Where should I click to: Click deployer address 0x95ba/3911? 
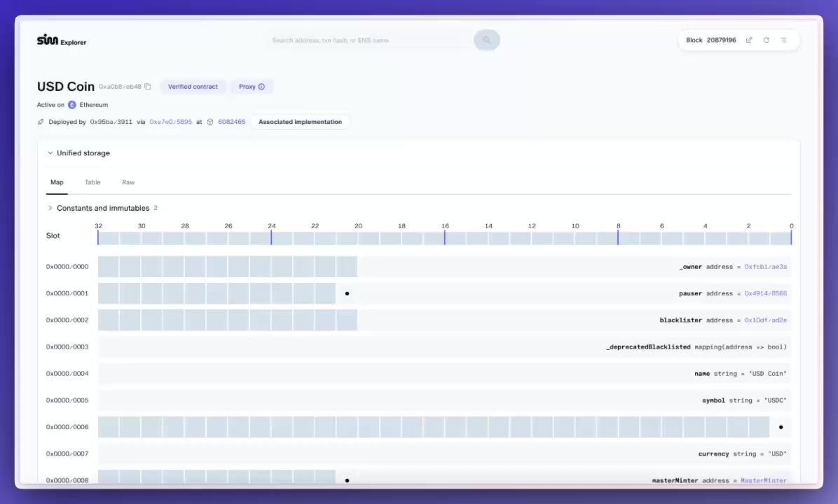111,122
